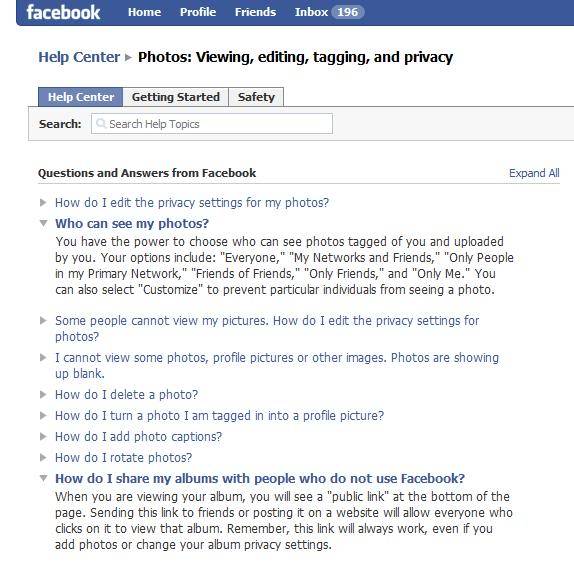Viewport: 574px width, 564px height.
Task: Open Friends in the top navigation
Action: tap(255, 12)
